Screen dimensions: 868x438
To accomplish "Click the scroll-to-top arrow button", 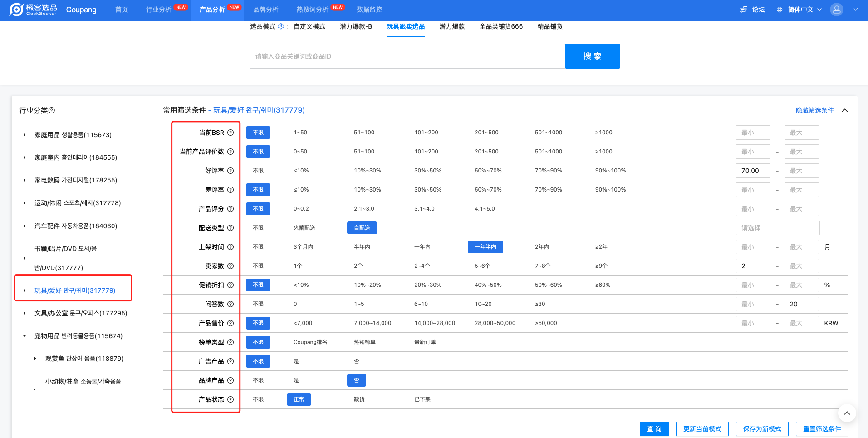I will 847,413.
